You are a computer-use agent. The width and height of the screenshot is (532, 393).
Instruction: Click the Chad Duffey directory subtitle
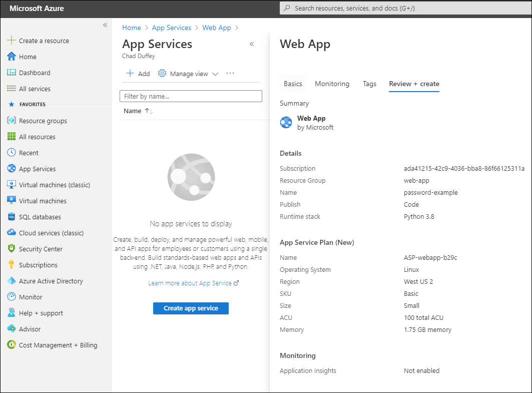(139, 56)
